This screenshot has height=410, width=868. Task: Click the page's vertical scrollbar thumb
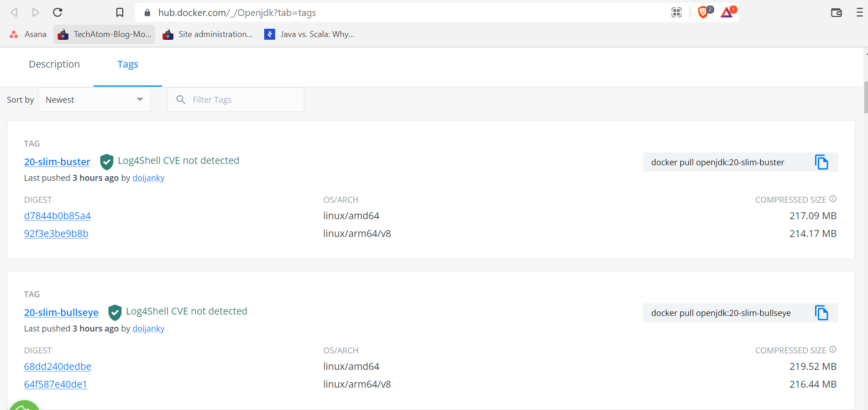865,97
